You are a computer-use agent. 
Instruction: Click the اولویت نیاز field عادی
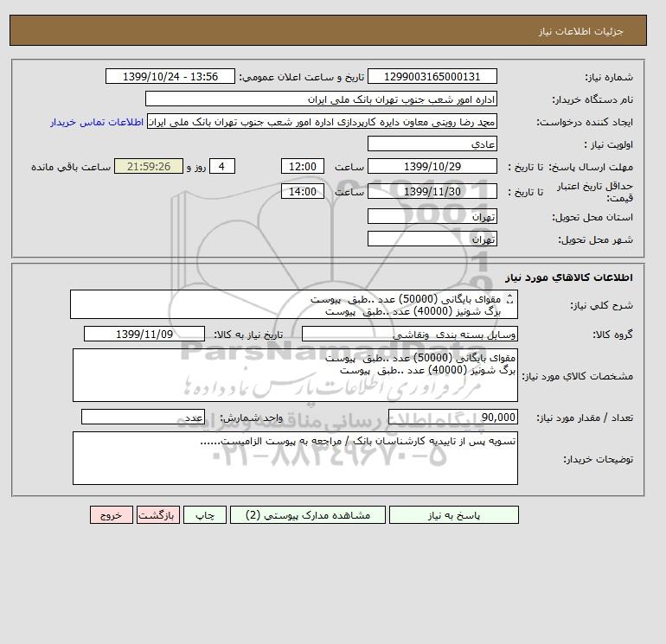tap(432, 143)
